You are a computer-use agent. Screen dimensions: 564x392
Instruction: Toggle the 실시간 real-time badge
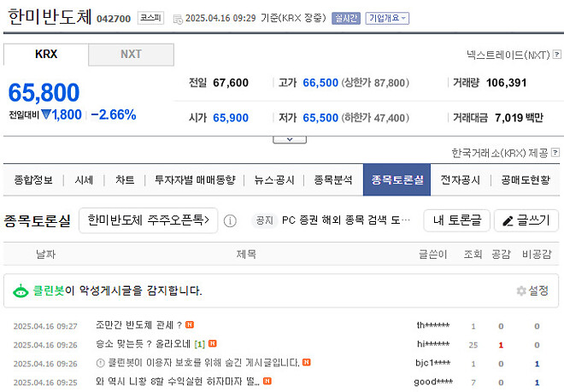coord(346,18)
